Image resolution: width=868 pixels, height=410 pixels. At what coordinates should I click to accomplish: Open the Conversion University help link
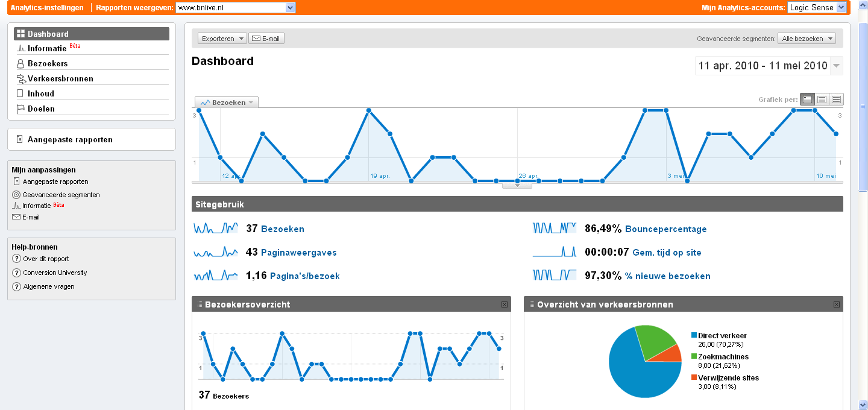[x=55, y=273]
